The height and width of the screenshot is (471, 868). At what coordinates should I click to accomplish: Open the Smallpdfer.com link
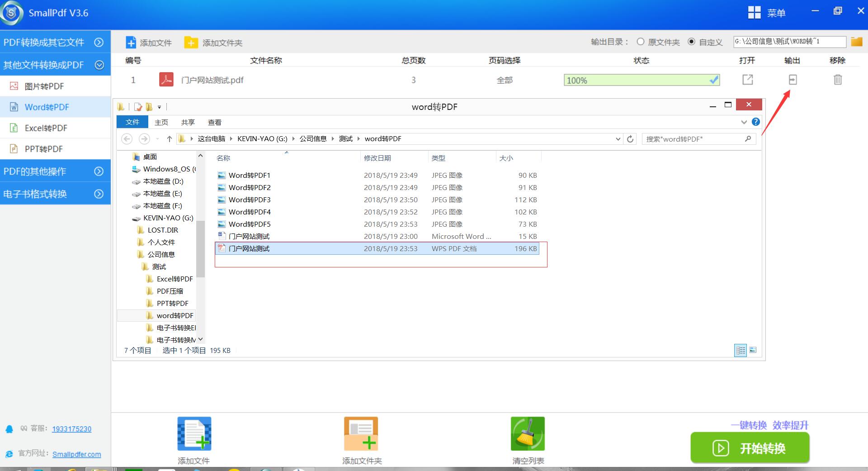click(x=76, y=454)
